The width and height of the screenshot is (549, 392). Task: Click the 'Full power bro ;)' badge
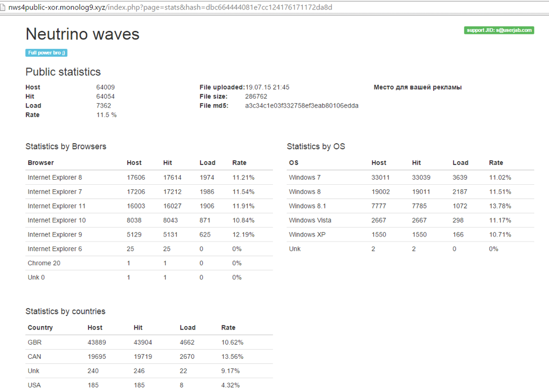(x=46, y=52)
